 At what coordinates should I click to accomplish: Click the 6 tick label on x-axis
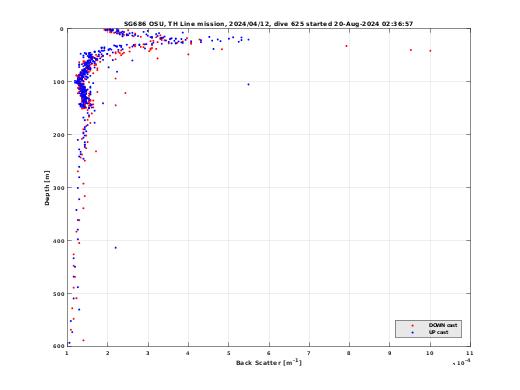click(x=269, y=353)
